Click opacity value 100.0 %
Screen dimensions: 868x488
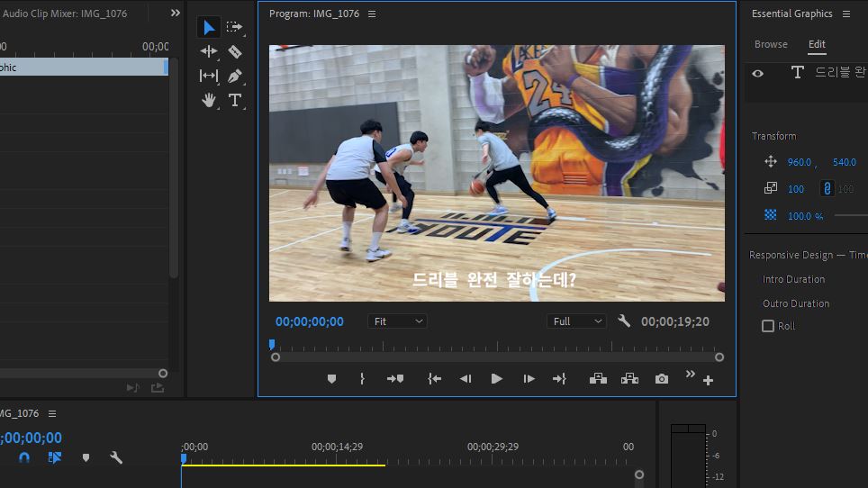click(806, 216)
